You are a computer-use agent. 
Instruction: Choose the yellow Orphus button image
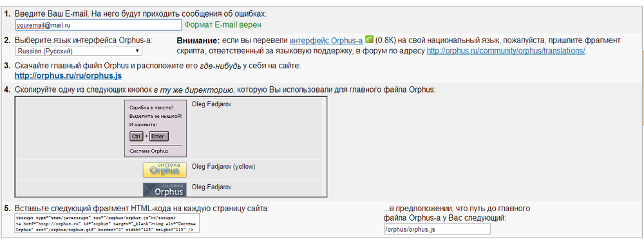[165, 170]
